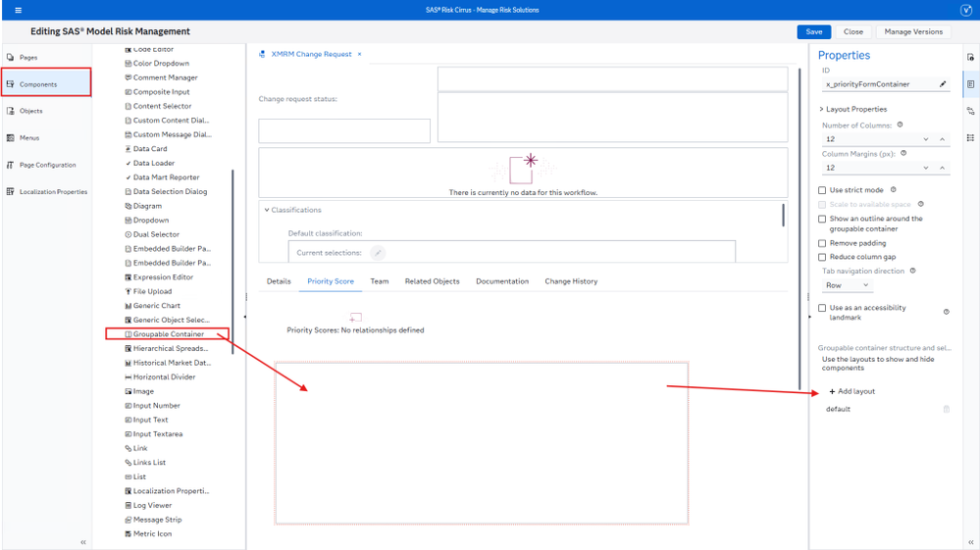Show help for Use strict mode
Viewport: 980px width, 550px height.
[x=893, y=190]
